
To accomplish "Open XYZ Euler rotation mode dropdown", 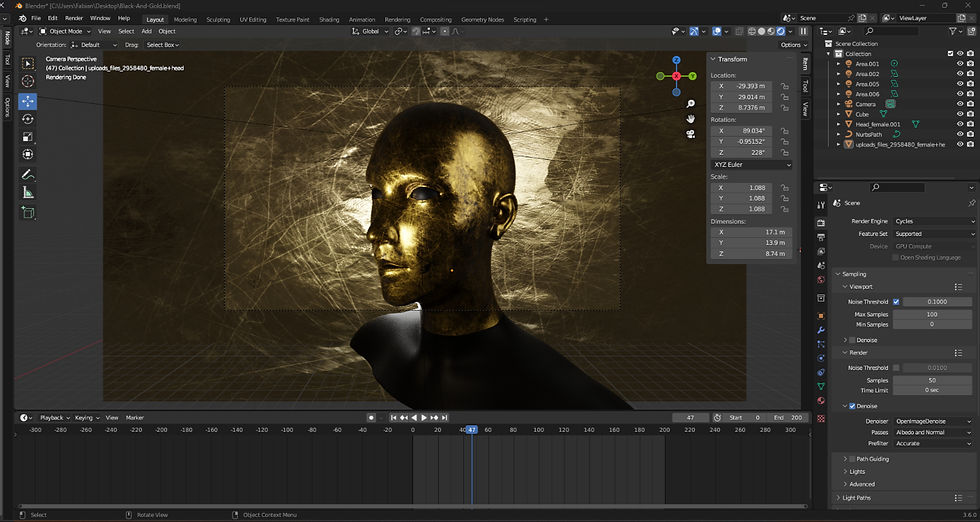I will [752, 164].
